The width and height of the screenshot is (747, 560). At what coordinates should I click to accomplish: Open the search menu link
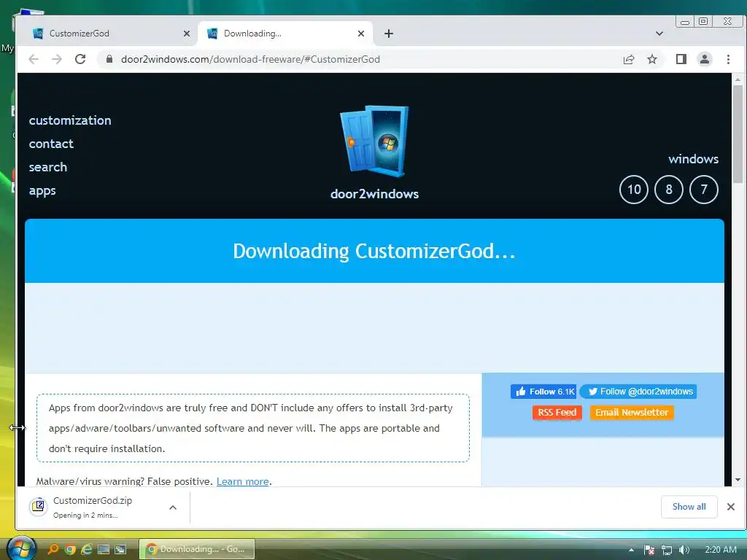point(47,167)
